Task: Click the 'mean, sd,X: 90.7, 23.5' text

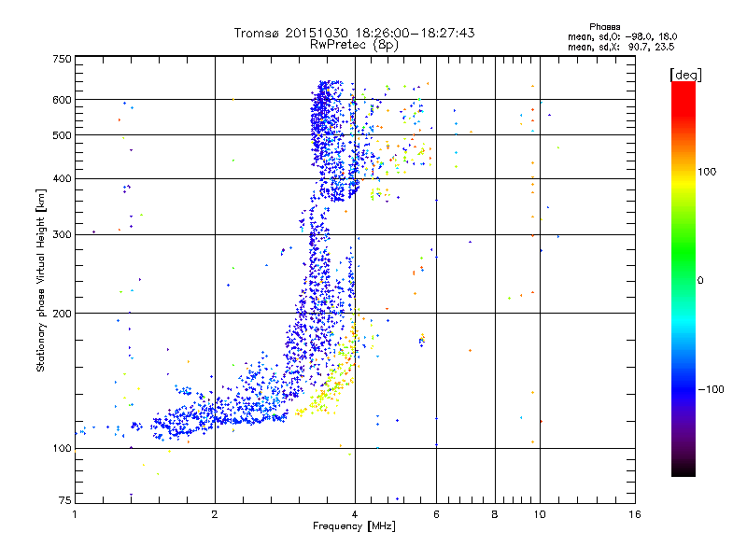Action: [621, 47]
